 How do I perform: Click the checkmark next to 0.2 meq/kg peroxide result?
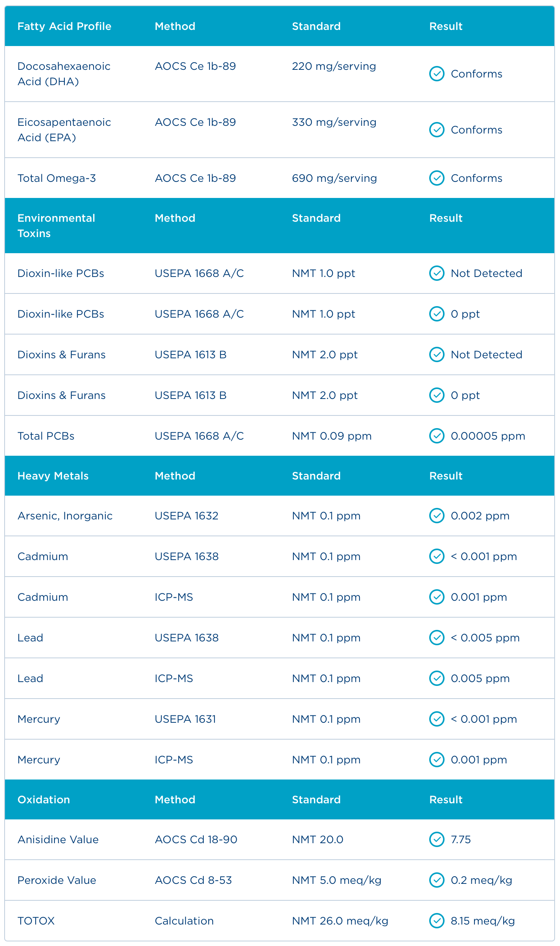[436, 880]
